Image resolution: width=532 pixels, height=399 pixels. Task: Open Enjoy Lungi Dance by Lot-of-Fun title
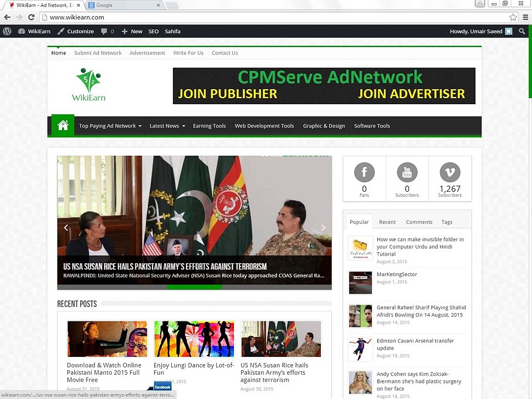click(194, 369)
